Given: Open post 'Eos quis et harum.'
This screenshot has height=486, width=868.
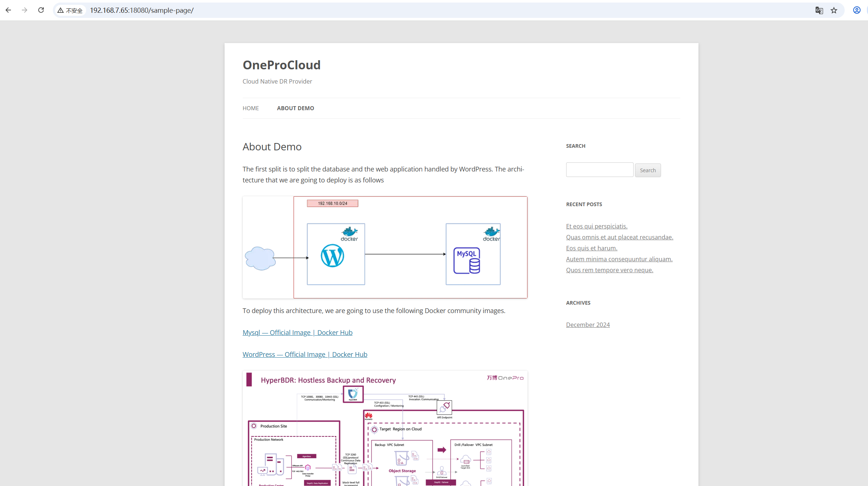Looking at the screenshot, I should 592,248.
